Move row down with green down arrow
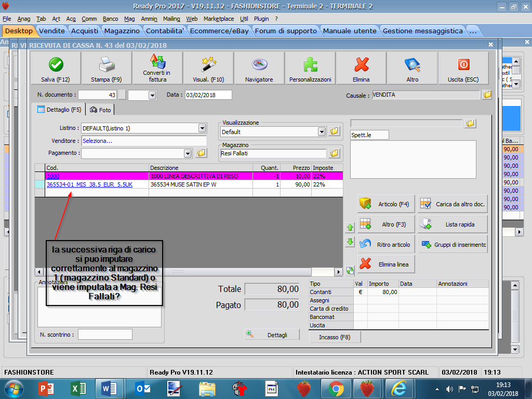The width and height of the screenshot is (532, 399). click(350, 242)
